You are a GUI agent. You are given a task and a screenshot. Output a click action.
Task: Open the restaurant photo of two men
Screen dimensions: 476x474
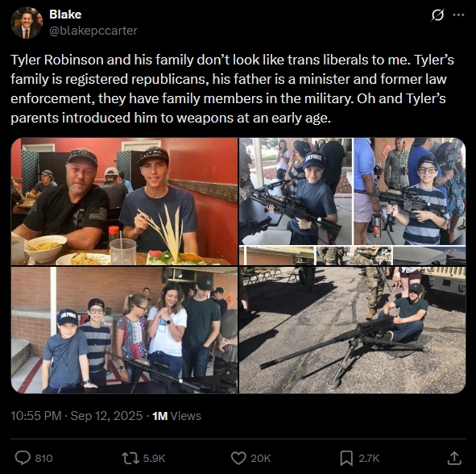(125, 202)
